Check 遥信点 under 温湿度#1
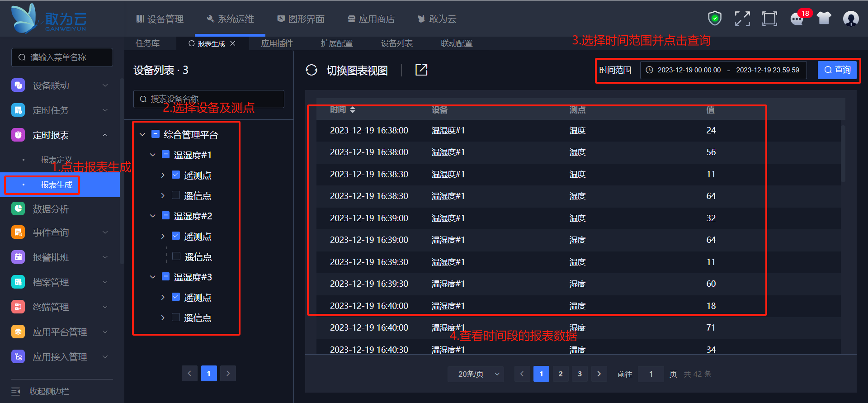Image resolution: width=868 pixels, height=403 pixels. click(176, 195)
